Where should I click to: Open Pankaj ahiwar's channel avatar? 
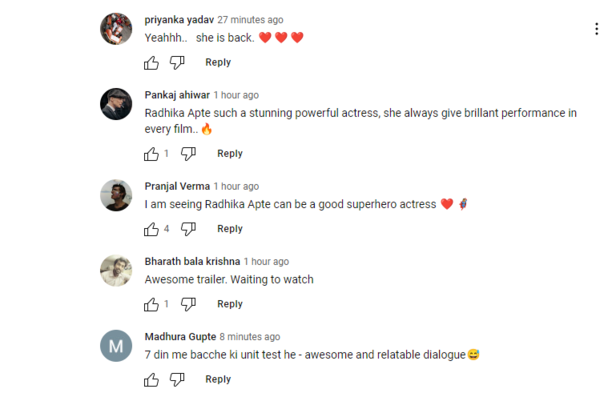click(x=116, y=104)
